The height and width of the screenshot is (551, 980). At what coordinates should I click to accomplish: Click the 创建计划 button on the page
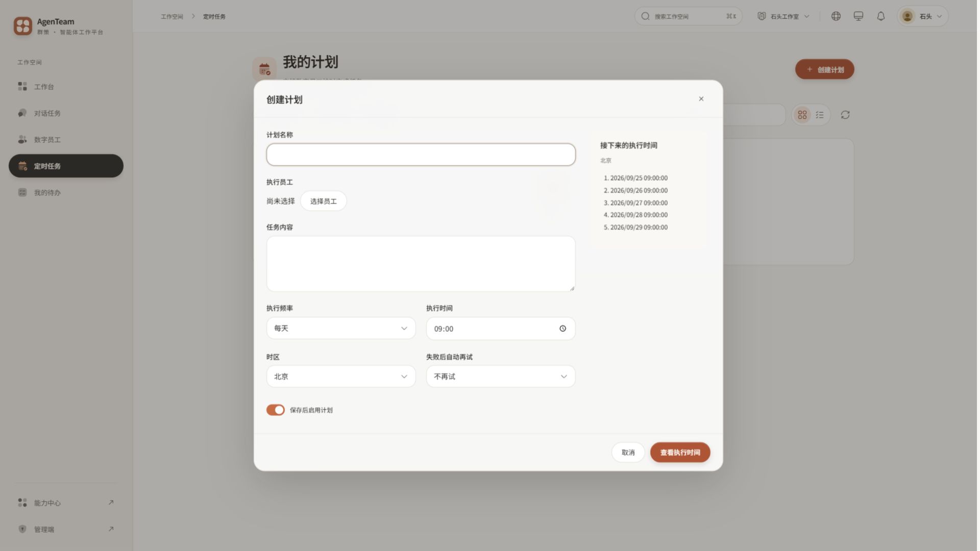coord(824,69)
